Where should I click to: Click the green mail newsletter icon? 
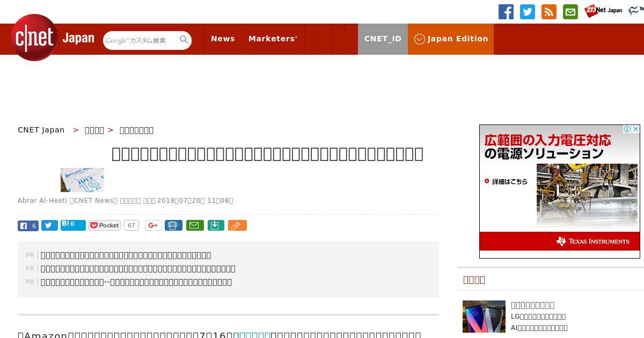point(570,11)
